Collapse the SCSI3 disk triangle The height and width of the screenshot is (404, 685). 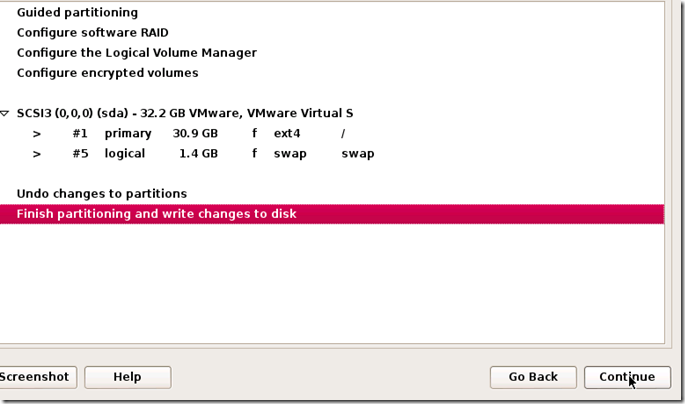coord(6,114)
